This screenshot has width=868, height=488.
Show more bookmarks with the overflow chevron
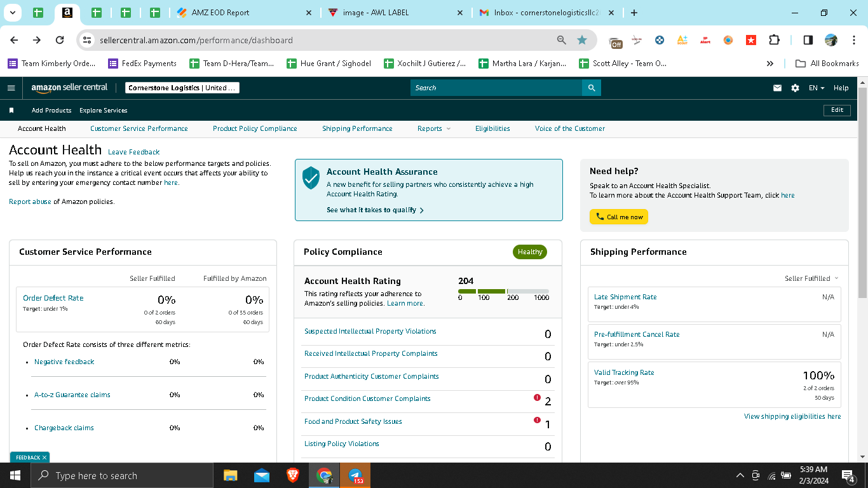[x=770, y=64]
